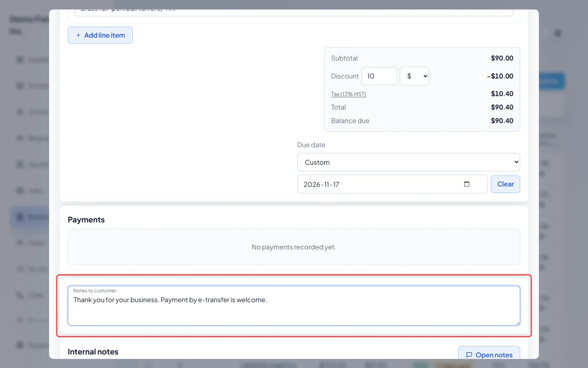Focus the Discount amount input field
The width and height of the screenshot is (588, 368).
[x=379, y=76]
